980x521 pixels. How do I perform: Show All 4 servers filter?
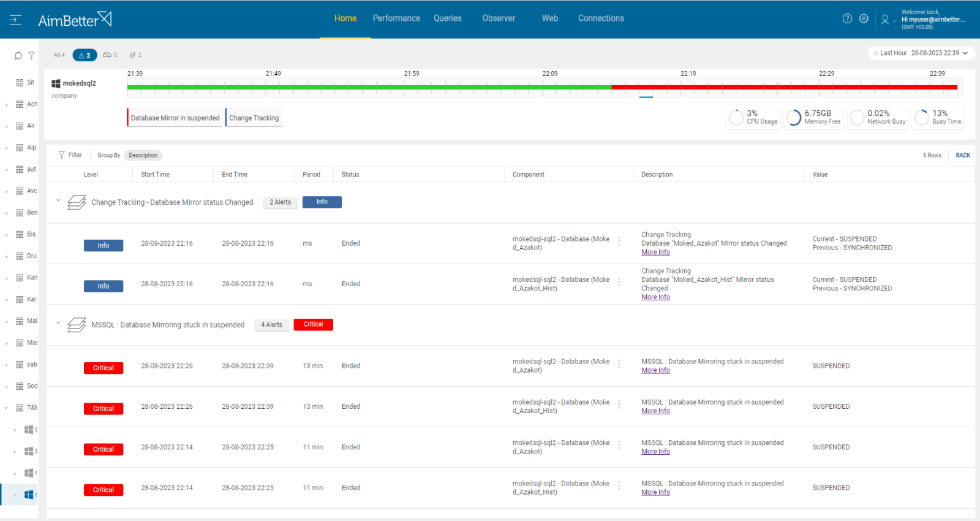click(x=59, y=55)
